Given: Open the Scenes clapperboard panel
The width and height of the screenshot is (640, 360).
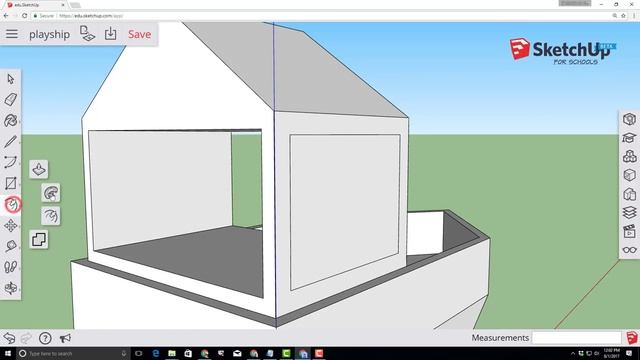Looking at the screenshot, I should pyautogui.click(x=629, y=231).
